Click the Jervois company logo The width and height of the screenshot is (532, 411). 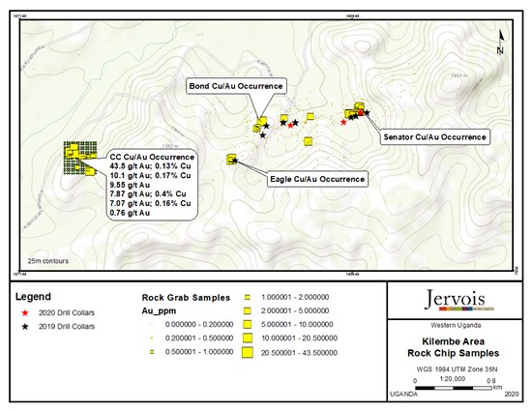455,300
